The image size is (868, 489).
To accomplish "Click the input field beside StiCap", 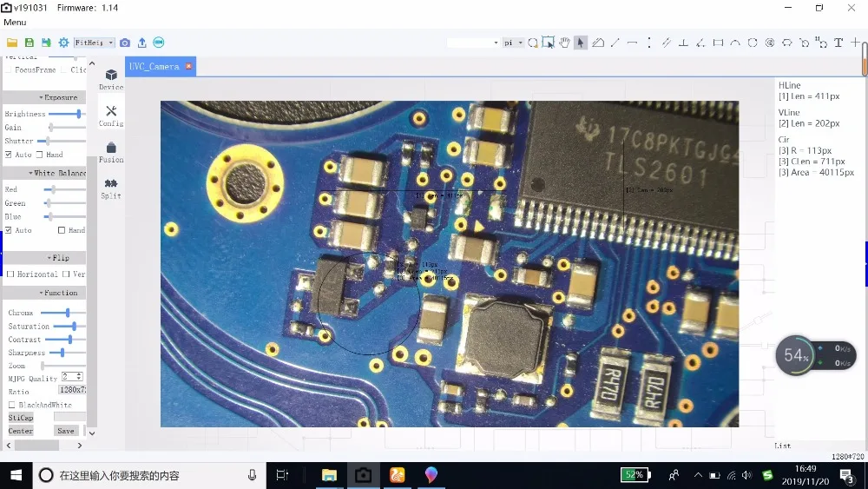I will pyautogui.click(x=69, y=417).
